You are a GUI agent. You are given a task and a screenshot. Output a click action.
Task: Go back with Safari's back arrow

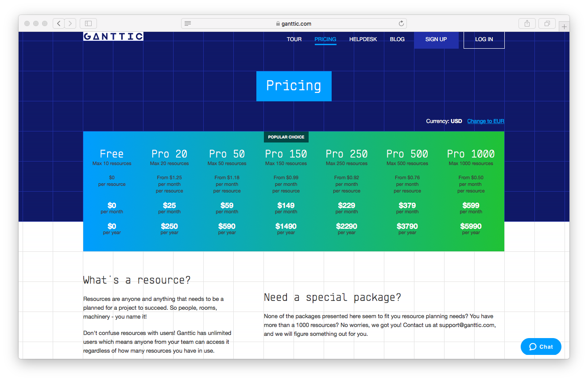point(59,23)
